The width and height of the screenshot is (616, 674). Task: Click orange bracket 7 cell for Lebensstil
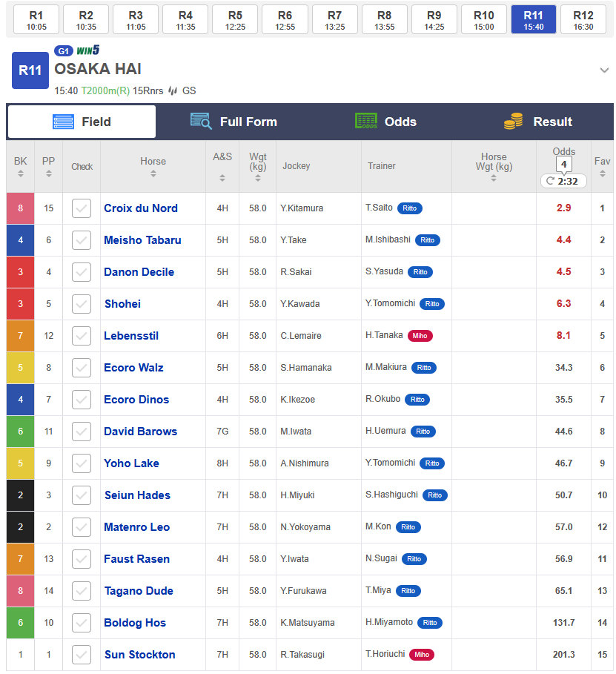pos(20,336)
